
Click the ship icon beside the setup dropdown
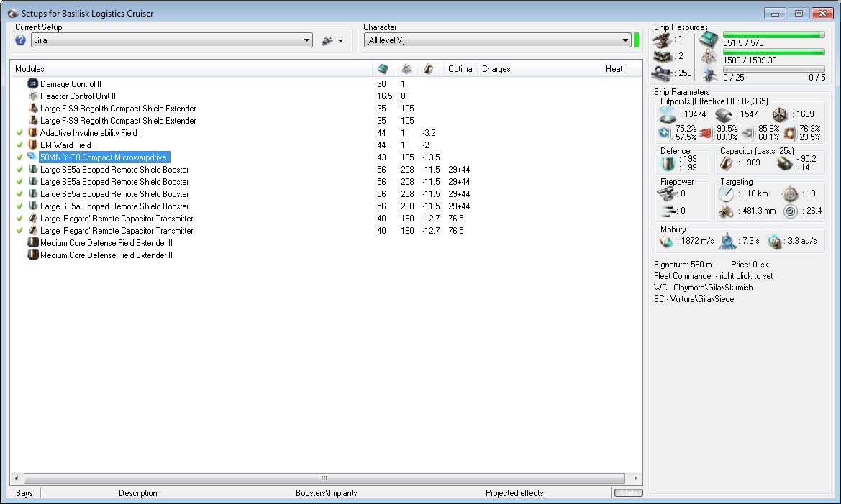click(x=327, y=40)
